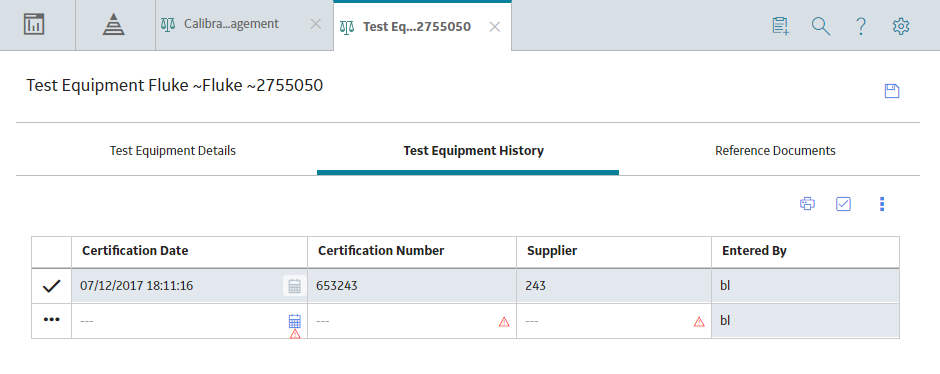The image size is (940, 374).
Task: Open the asset hierarchy pyramid icon
Action: [x=113, y=25]
